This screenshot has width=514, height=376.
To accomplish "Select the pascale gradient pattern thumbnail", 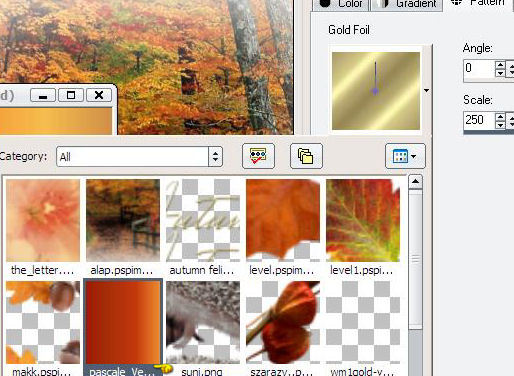I will click(123, 322).
